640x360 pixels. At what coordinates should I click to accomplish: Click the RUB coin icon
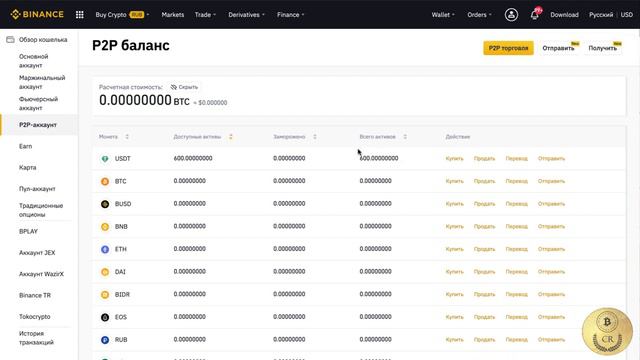(x=105, y=340)
